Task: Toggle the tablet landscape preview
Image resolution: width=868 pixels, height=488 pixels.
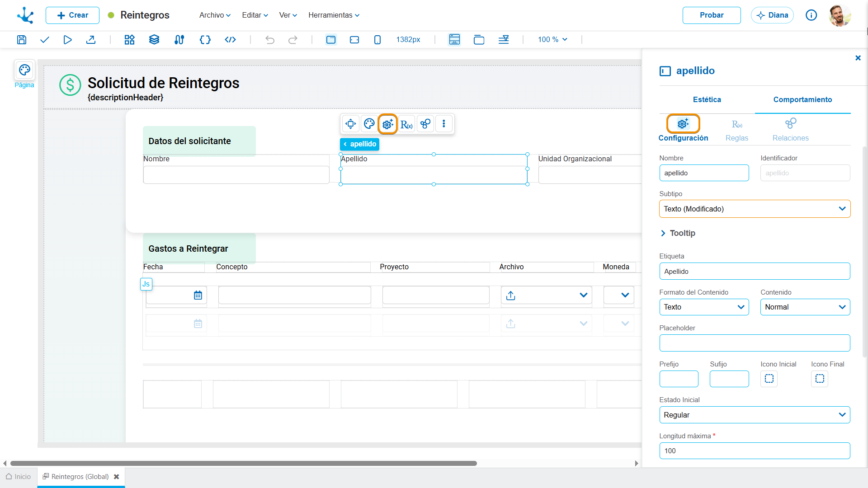Action: tap(354, 40)
